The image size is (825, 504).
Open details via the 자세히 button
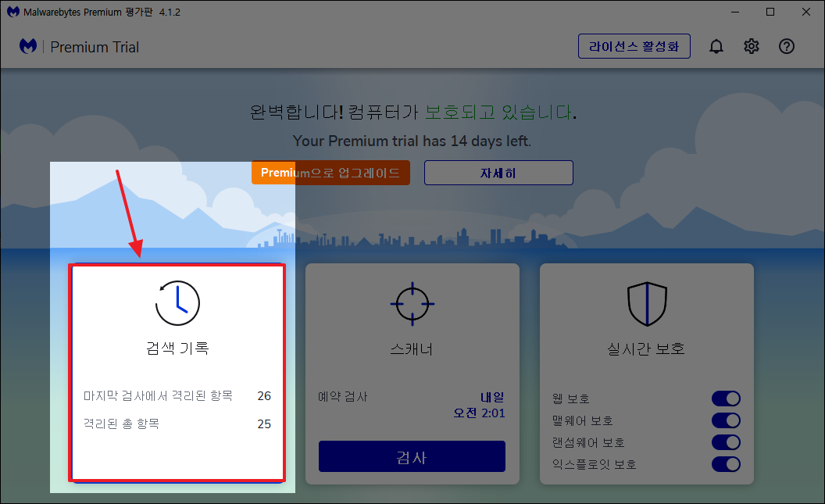(x=498, y=173)
